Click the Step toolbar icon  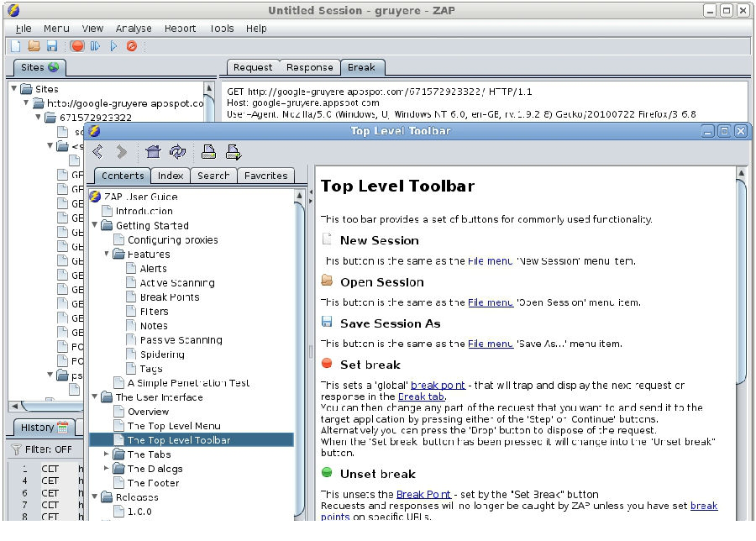tap(95, 46)
